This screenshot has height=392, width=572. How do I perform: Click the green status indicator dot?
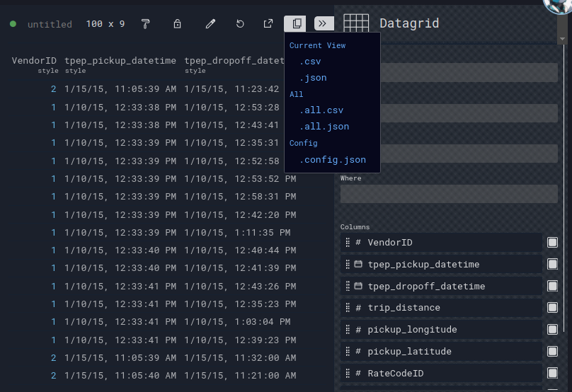click(13, 24)
